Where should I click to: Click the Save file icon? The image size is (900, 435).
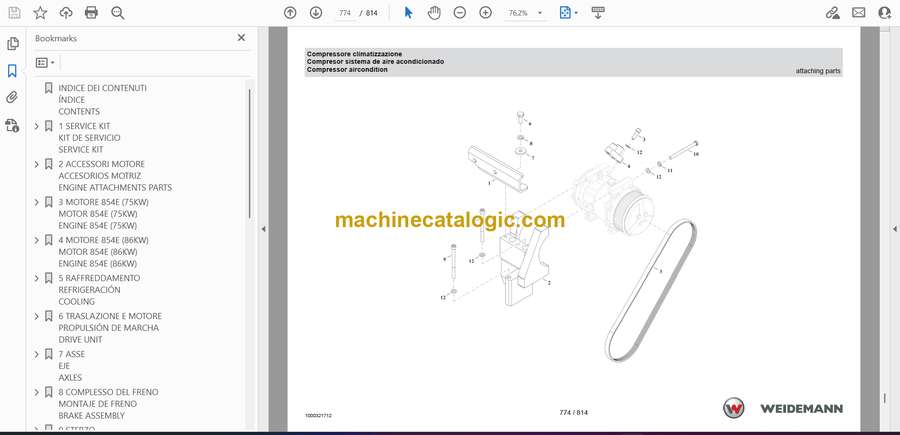coord(14,13)
